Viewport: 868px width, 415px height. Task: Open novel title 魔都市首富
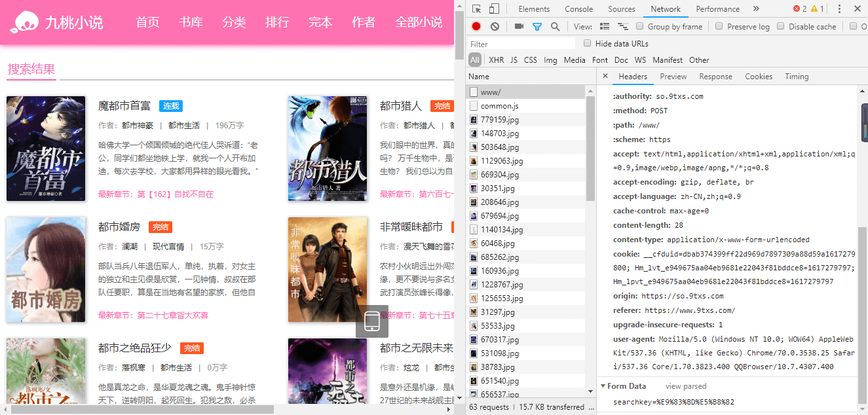pyautogui.click(x=124, y=106)
